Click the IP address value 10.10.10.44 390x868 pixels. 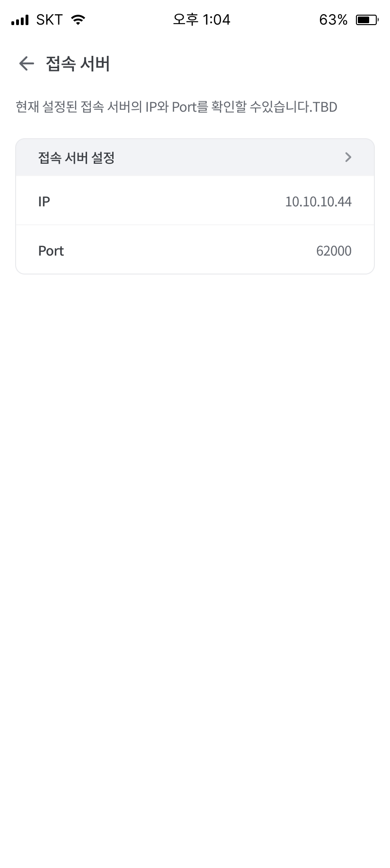[x=318, y=202]
